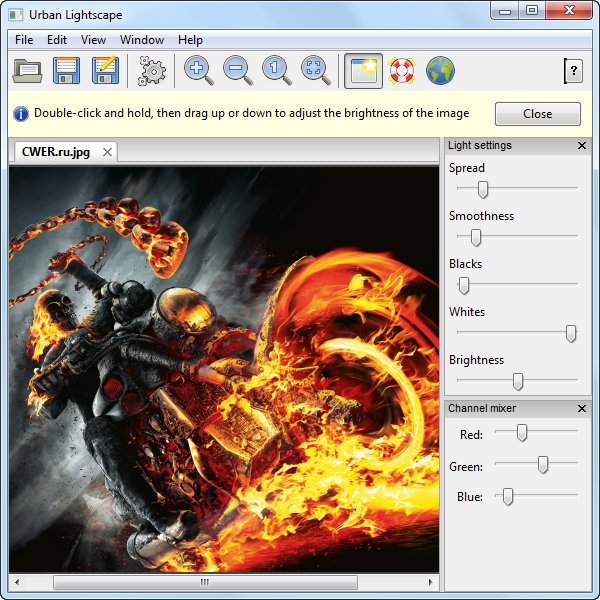
Task: Click the horizontal scrollbar right arrow
Action: point(432,581)
